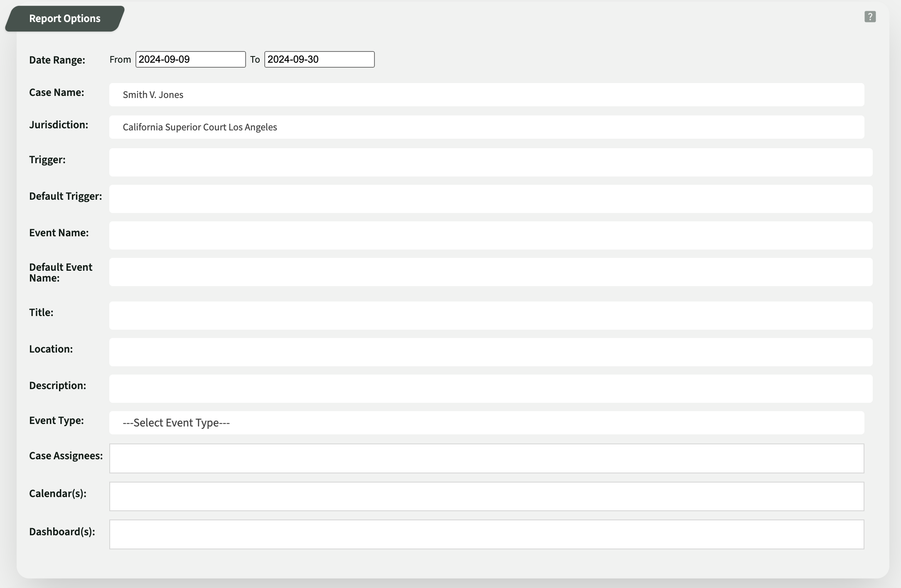Image resolution: width=901 pixels, height=588 pixels.
Task: Focus the Dashboard(s) selection box
Action: point(487,534)
